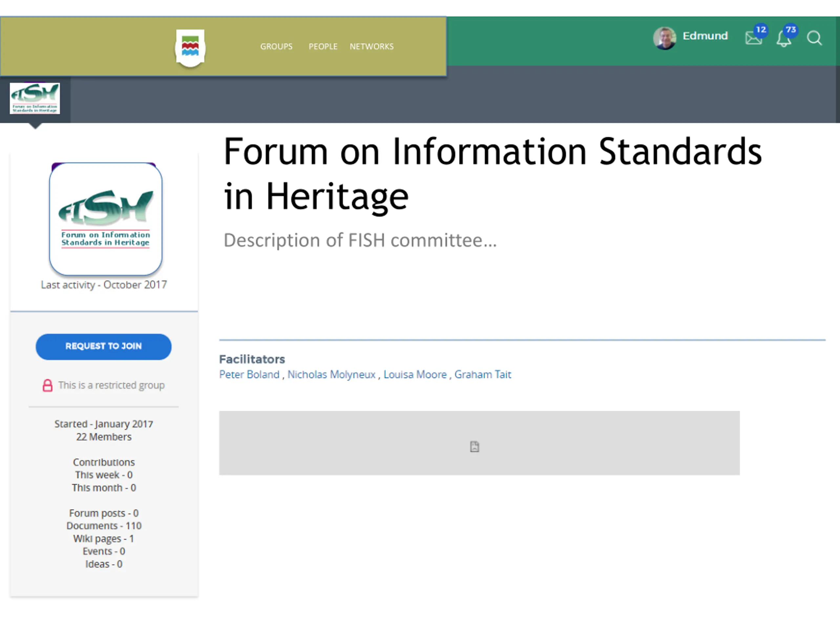
Task: Click the REQUEST TO JOIN button
Action: pyautogui.click(x=104, y=347)
